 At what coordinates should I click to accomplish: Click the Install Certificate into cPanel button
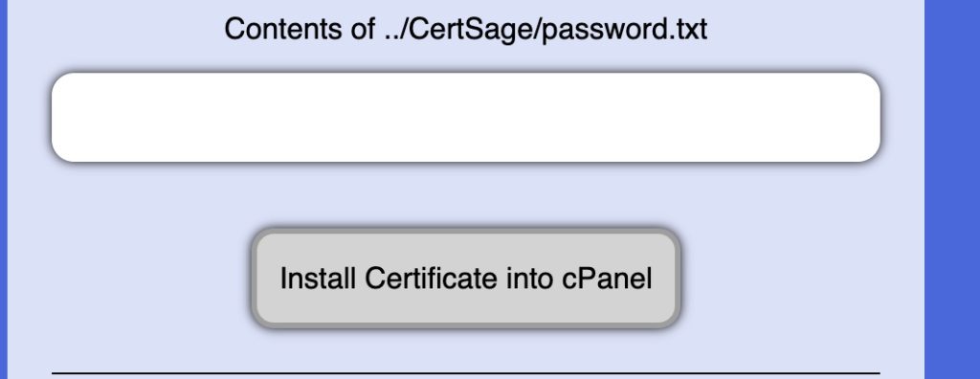tap(466, 279)
